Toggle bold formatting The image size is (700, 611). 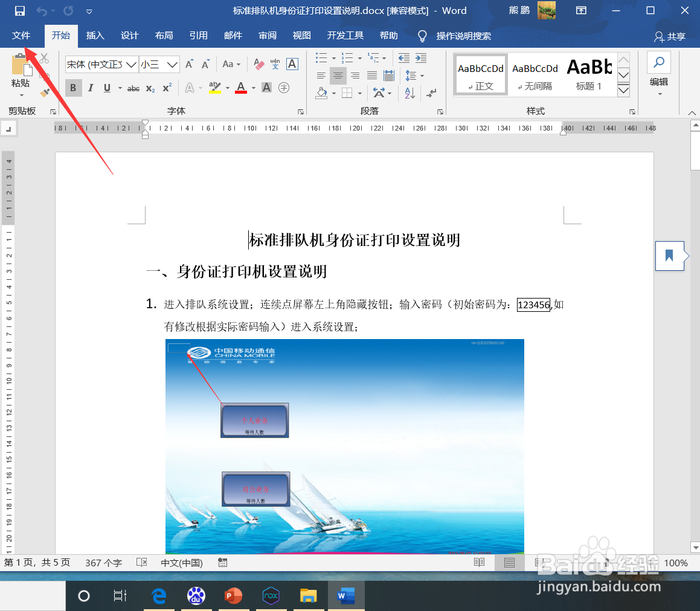[73, 88]
